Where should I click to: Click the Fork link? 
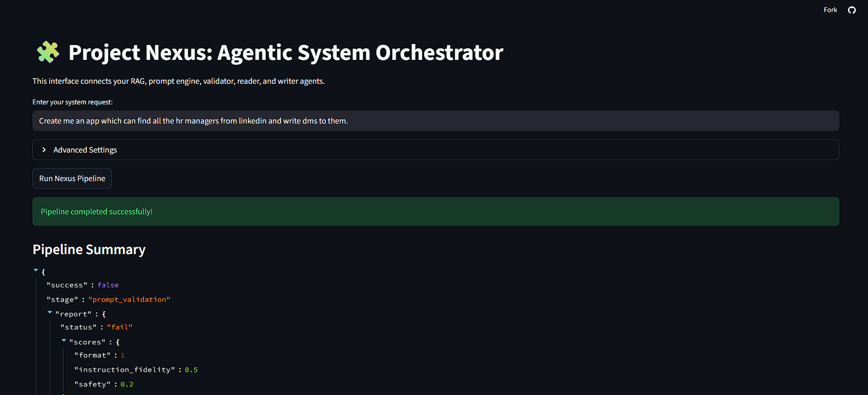(830, 10)
